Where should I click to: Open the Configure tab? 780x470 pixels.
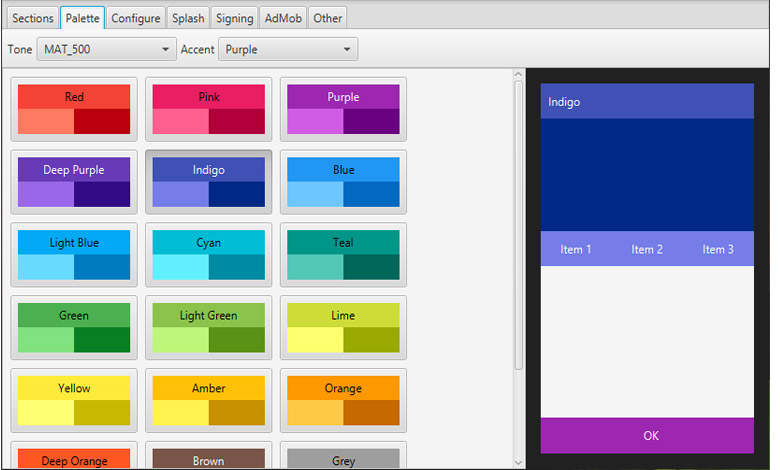pyautogui.click(x=136, y=18)
